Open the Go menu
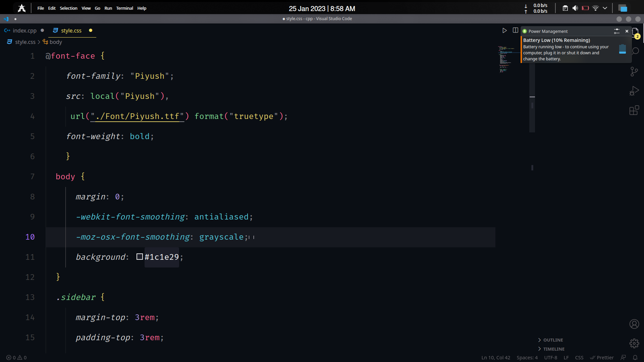 click(98, 8)
